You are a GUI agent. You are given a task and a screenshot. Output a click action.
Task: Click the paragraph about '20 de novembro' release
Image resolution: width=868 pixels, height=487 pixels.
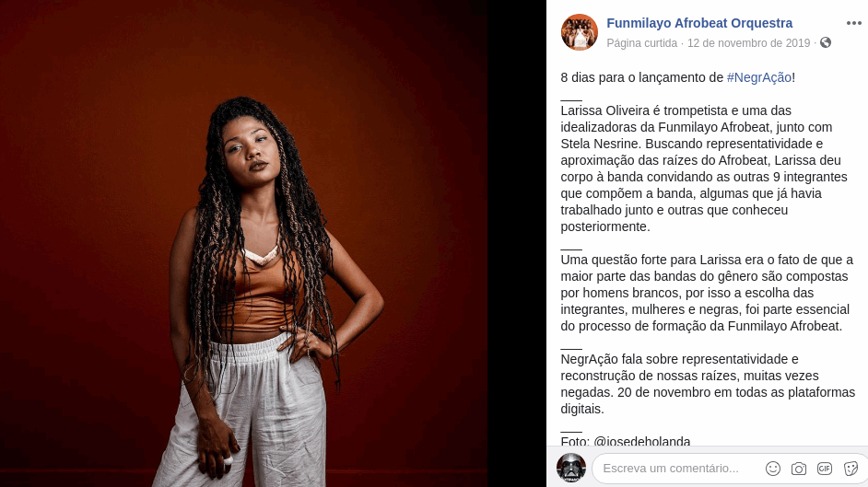point(708,384)
